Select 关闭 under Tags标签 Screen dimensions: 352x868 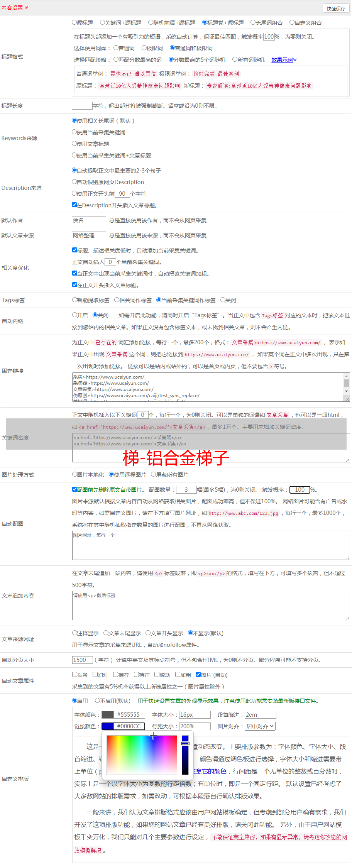coord(223,300)
